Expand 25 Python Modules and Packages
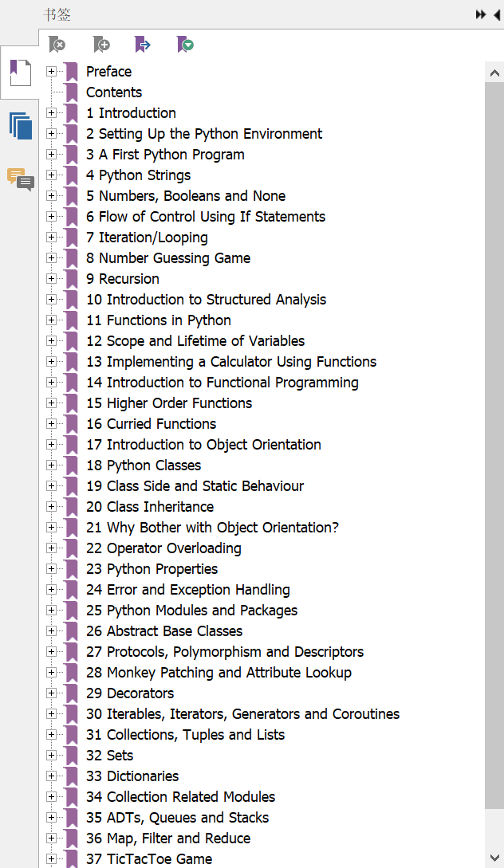Screen dimensions: 504x868 (52, 610)
